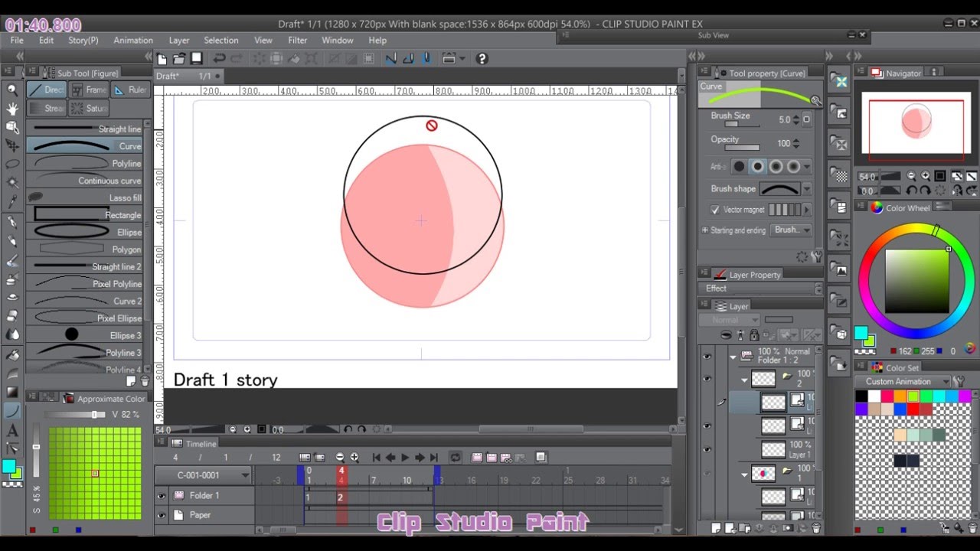980x551 pixels.
Task: Select the Lasso fill sub tool
Action: [85, 197]
